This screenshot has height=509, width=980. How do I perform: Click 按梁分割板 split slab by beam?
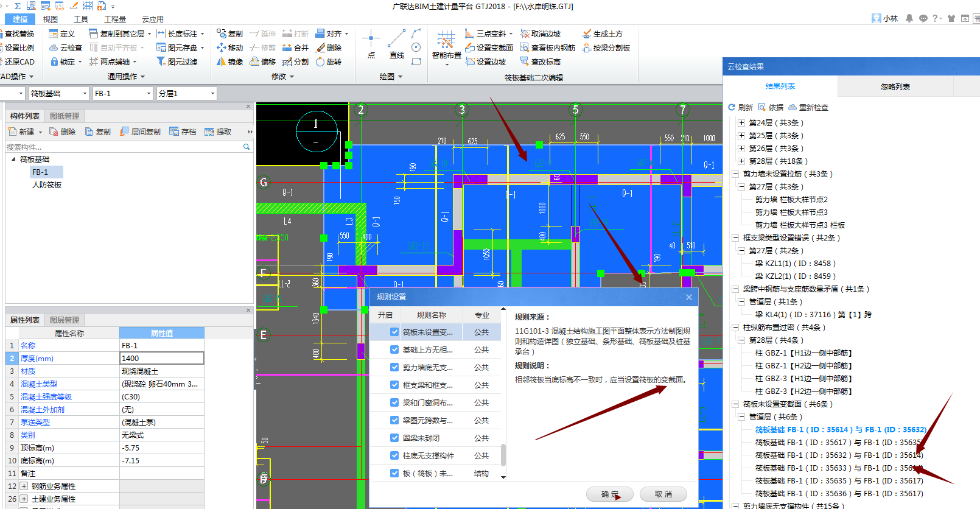(x=606, y=47)
